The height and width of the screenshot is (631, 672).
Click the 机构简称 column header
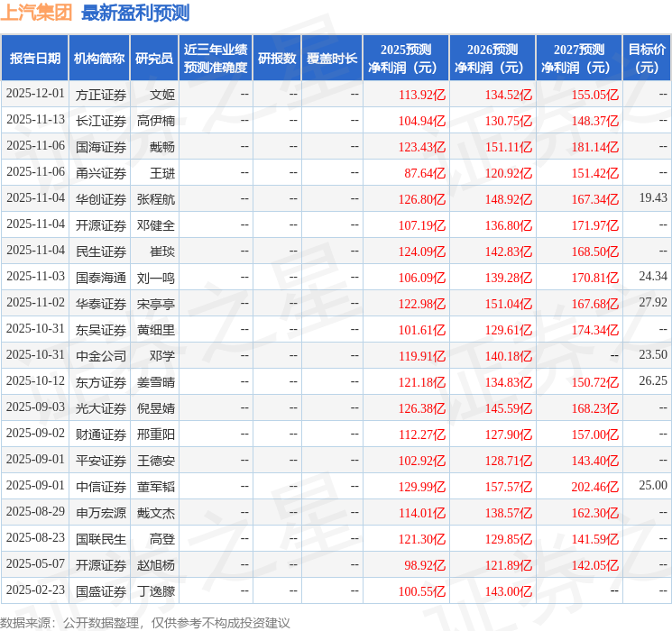tap(99, 59)
